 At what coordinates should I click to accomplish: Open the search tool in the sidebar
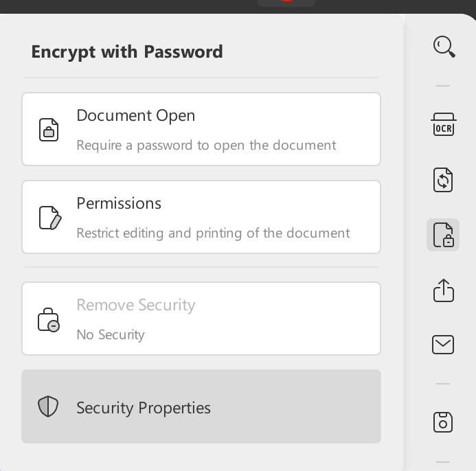point(444,47)
